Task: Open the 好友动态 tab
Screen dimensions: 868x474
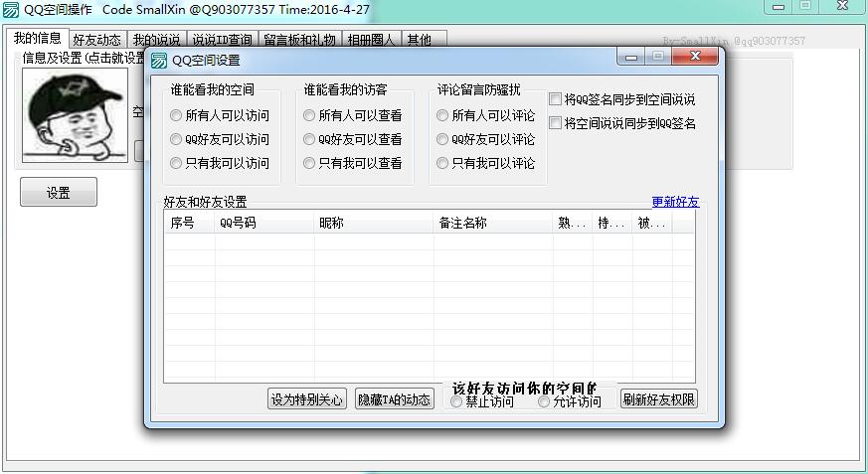Action: [x=96, y=40]
